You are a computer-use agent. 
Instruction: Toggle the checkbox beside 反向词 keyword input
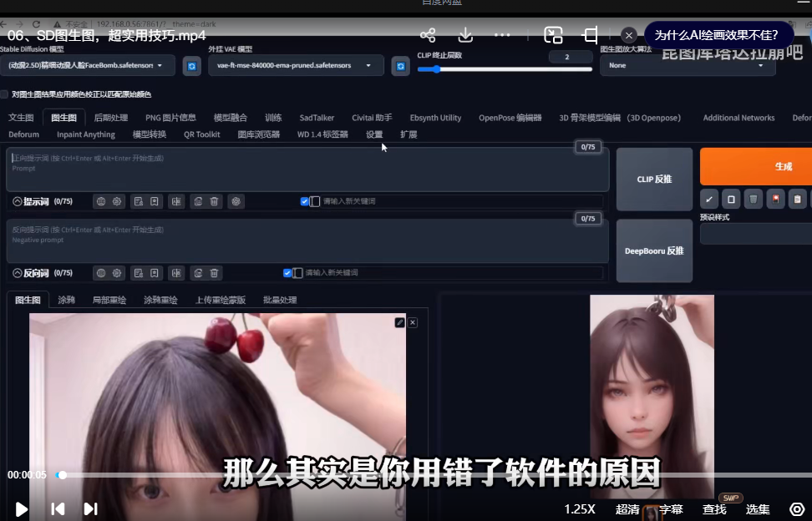[287, 273]
